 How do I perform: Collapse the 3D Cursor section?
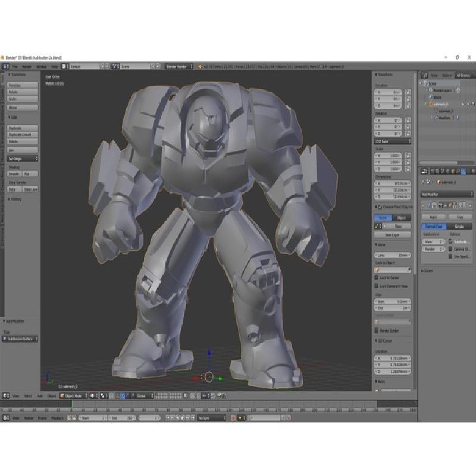point(384,341)
